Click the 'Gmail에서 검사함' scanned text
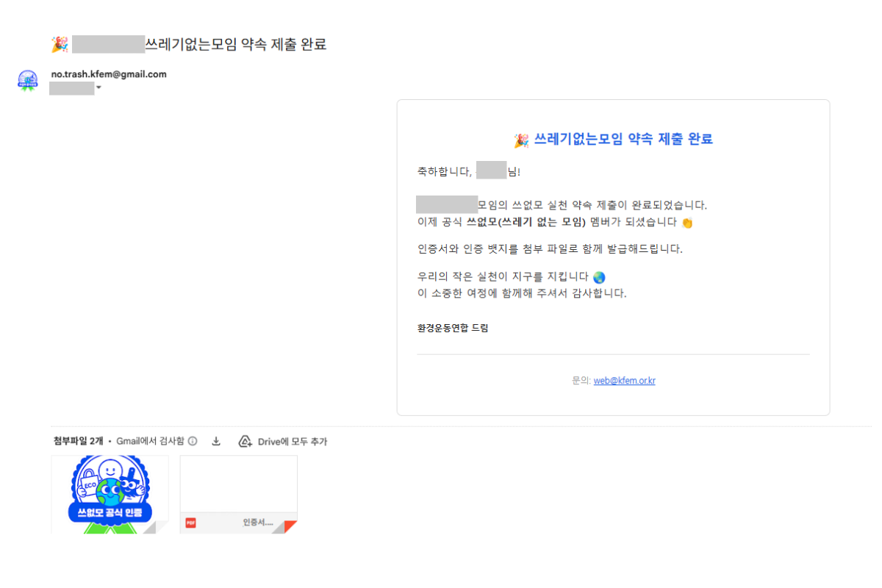The image size is (882, 588). point(150,442)
